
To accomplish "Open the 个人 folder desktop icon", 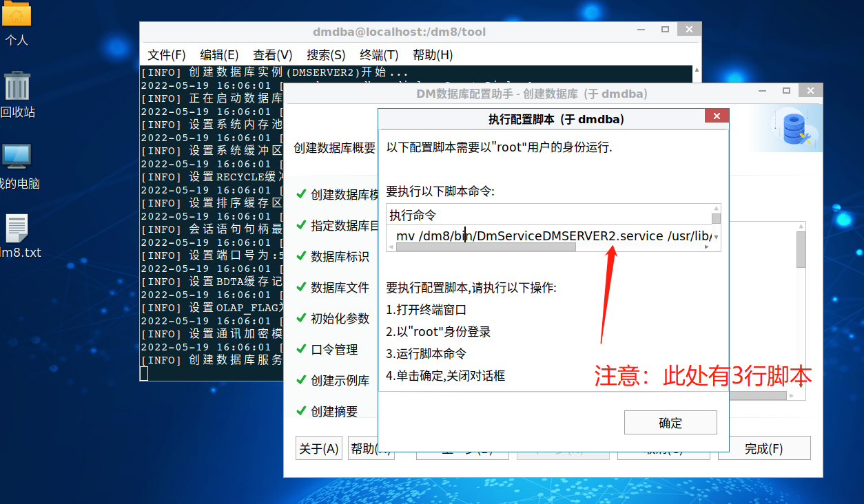I will tap(17, 23).
